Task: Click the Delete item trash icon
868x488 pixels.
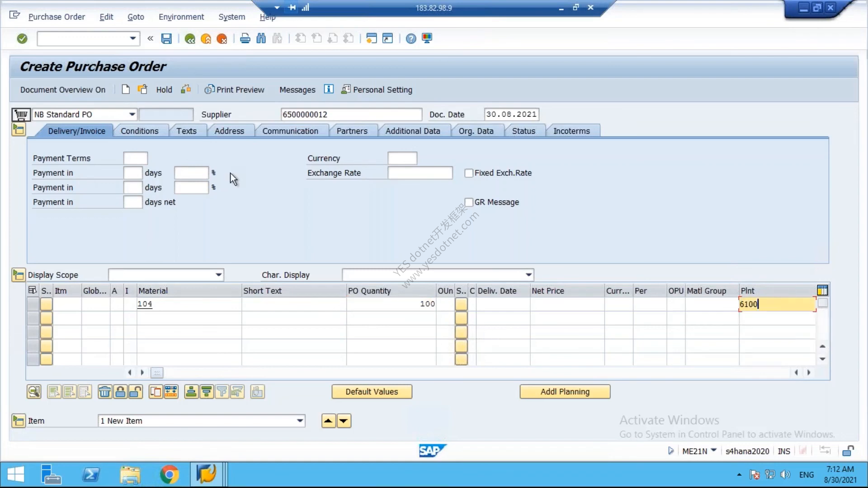Action: (104, 392)
